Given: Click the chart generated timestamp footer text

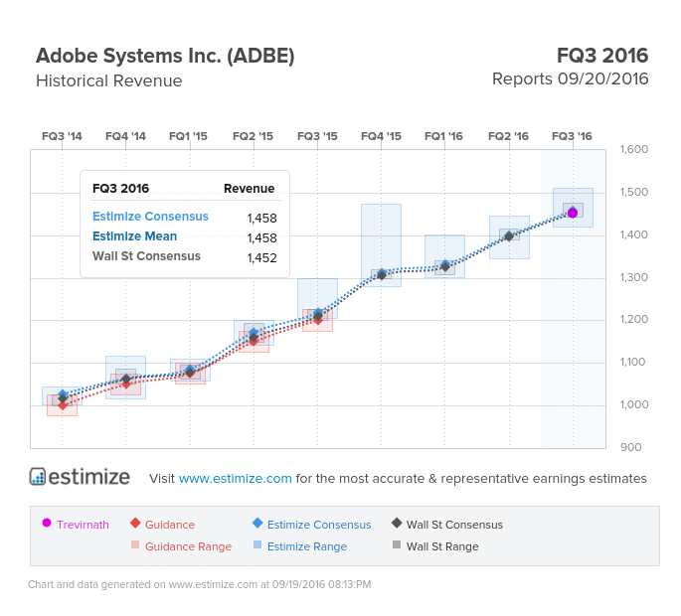Looking at the screenshot, I should pyautogui.click(x=200, y=584).
